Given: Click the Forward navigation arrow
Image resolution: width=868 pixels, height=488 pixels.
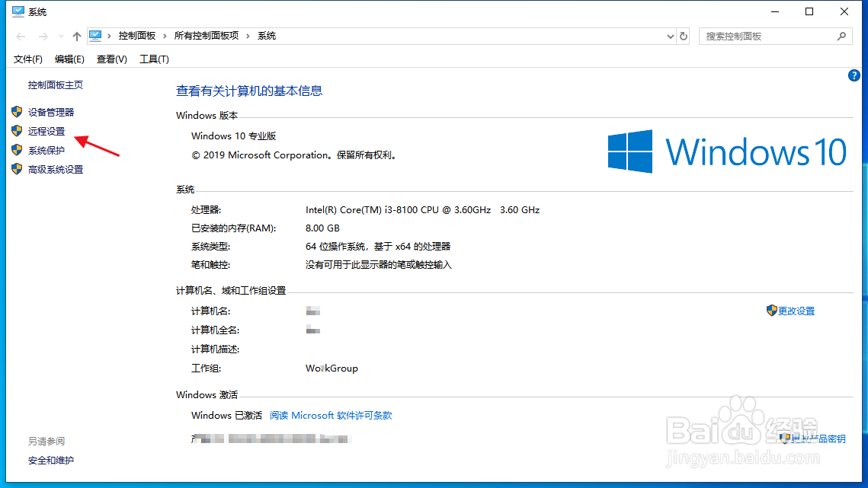Looking at the screenshot, I should [x=43, y=36].
